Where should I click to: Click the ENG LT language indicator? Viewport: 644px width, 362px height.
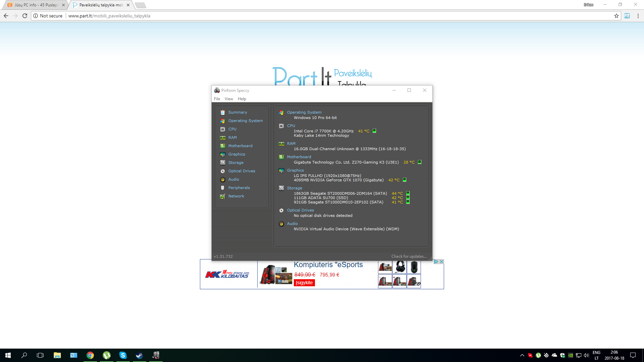coord(596,355)
